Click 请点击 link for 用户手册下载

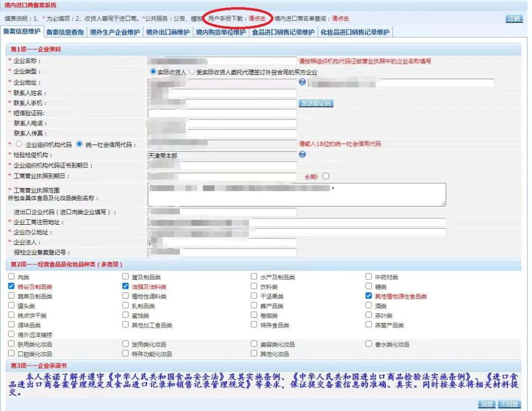tap(257, 18)
